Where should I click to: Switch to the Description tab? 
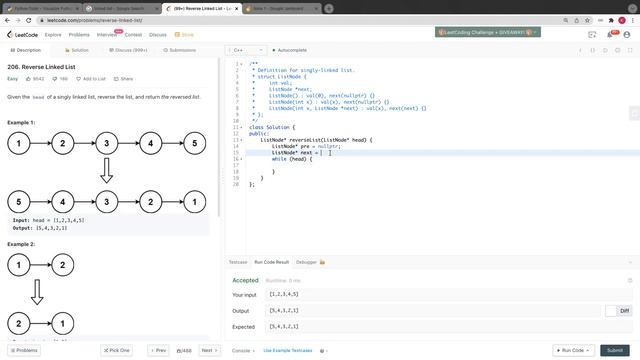click(26, 50)
